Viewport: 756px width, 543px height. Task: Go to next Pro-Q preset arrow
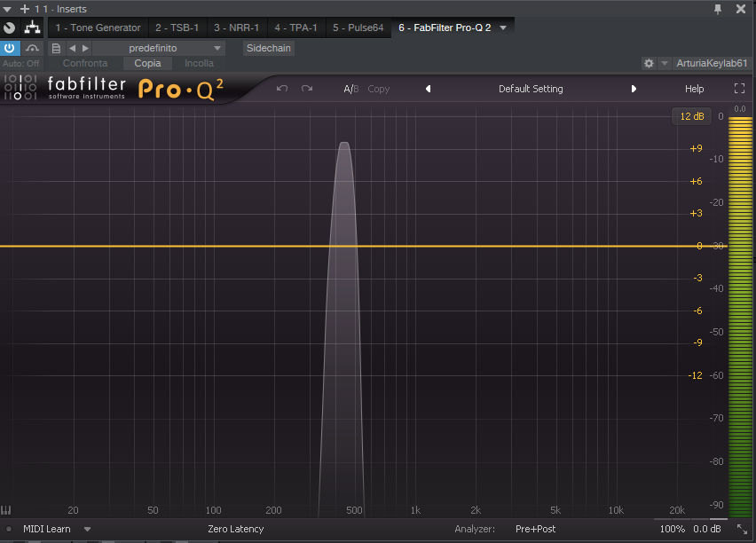[634, 89]
